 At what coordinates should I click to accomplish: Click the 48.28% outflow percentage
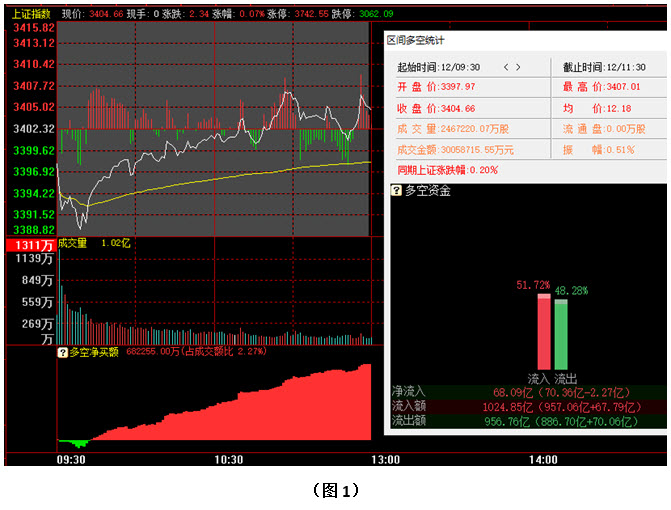[x=571, y=291]
